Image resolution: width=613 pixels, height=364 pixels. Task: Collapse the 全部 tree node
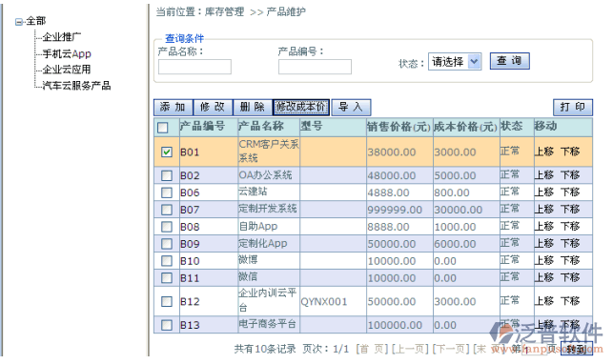(19, 22)
